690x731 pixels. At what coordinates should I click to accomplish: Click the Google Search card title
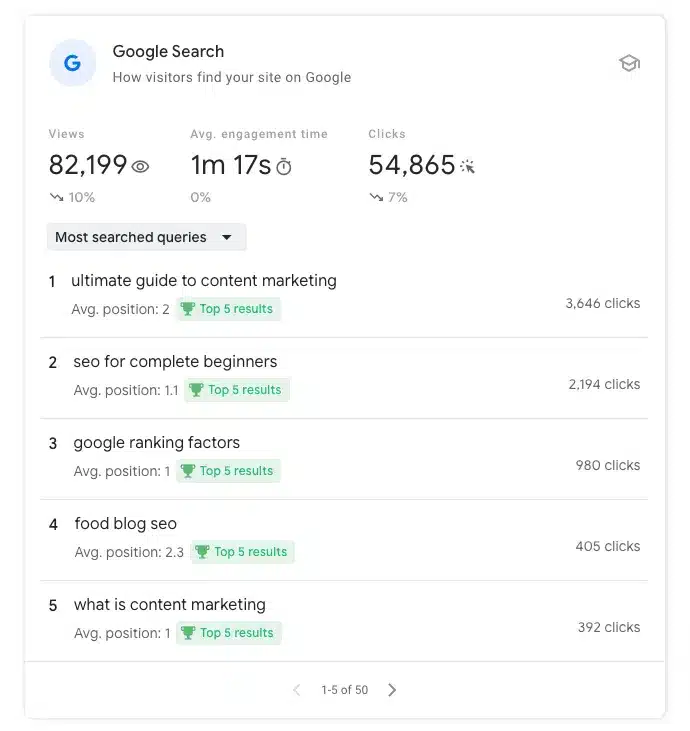point(168,51)
